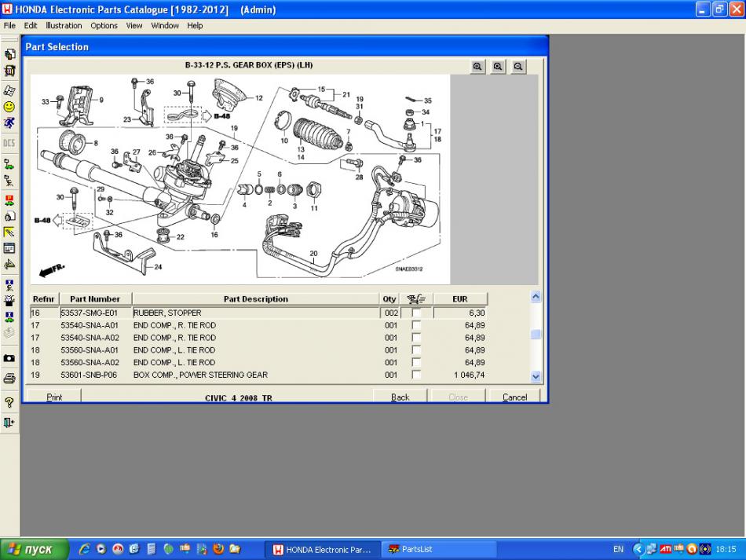This screenshot has height=560, width=746.
Task: Click the 1 046,74 price cell
Action: (469, 375)
